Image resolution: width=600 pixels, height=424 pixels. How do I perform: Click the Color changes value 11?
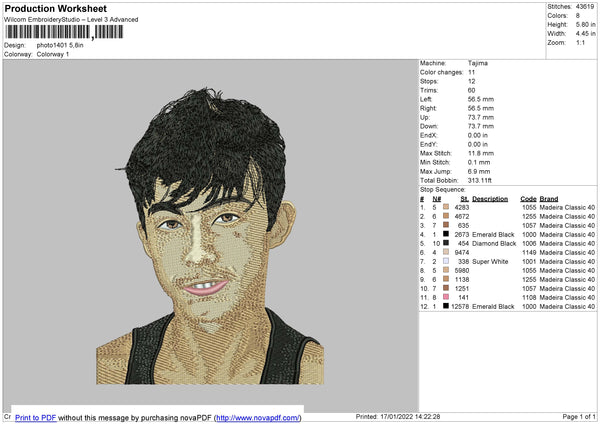tap(471, 72)
